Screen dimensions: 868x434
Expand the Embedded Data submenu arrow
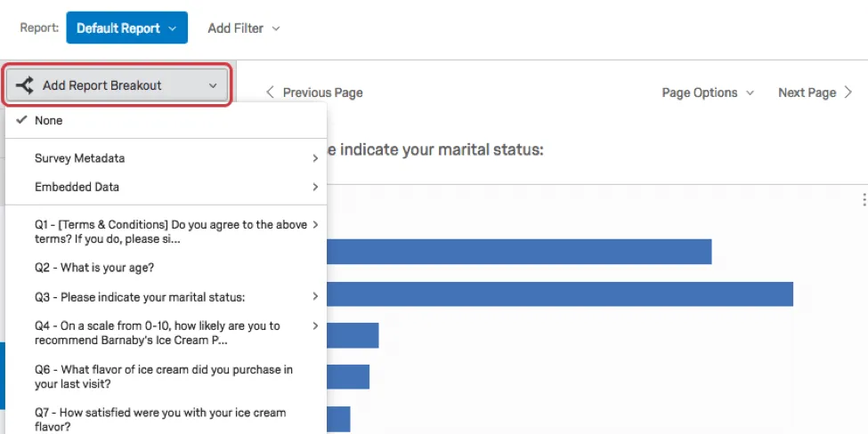click(x=315, y=187)
